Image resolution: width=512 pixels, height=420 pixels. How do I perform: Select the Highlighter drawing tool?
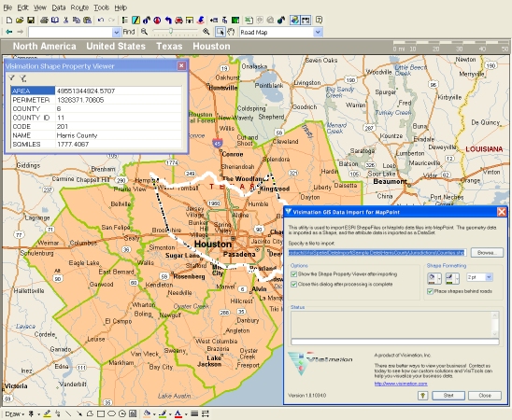[47, 413]
